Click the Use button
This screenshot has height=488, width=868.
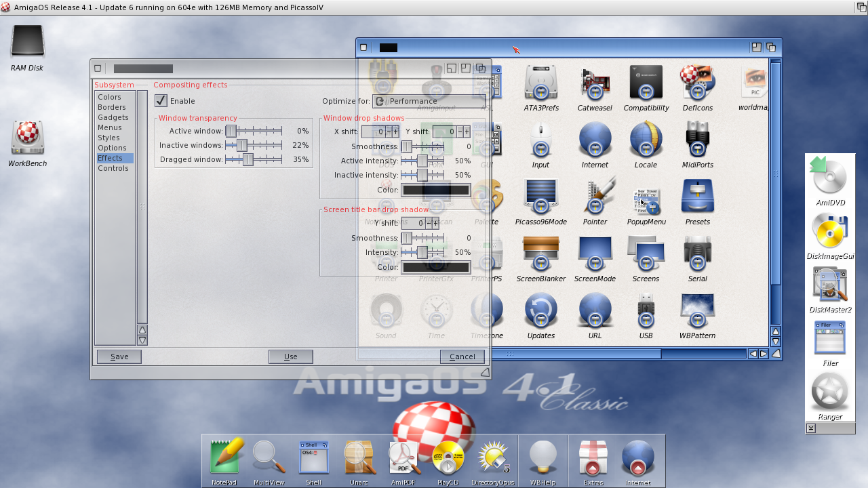coord(291,357)
